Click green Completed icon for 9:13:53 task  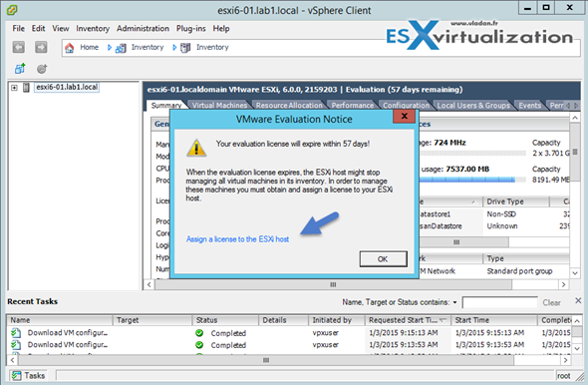pyautogui.click(x=199, y=344)
